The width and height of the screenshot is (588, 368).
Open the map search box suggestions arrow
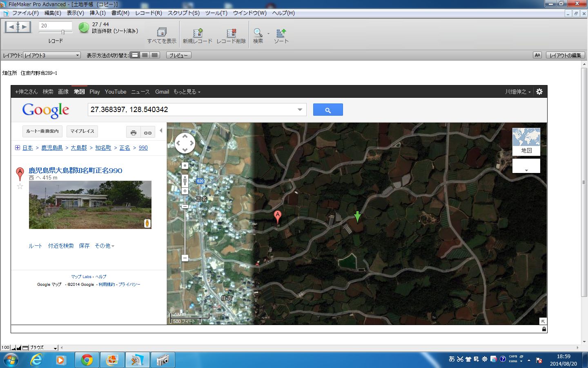pos(300,110)
